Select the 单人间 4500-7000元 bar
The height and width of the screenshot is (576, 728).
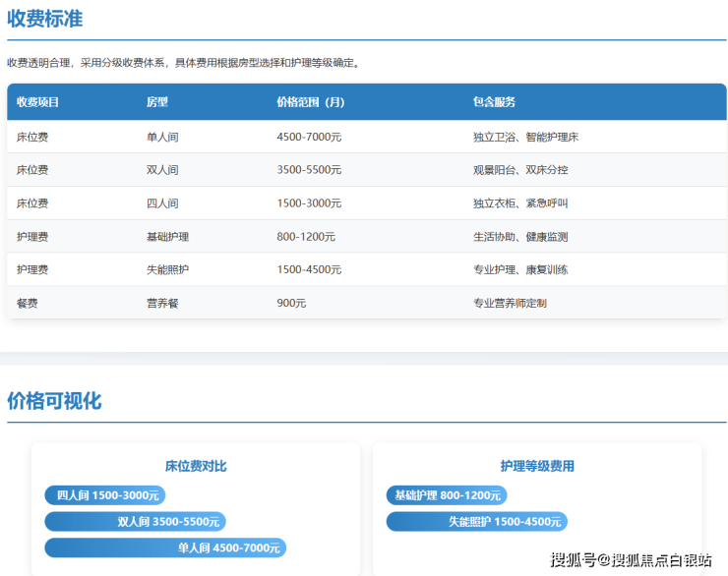[x=165, y=547]
